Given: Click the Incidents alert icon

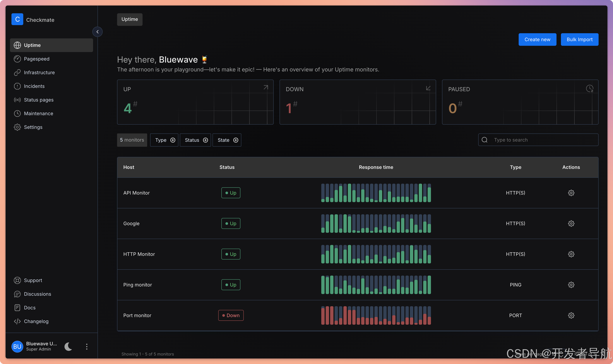Looking at the screenshot, I should click(x=17, y=86).
